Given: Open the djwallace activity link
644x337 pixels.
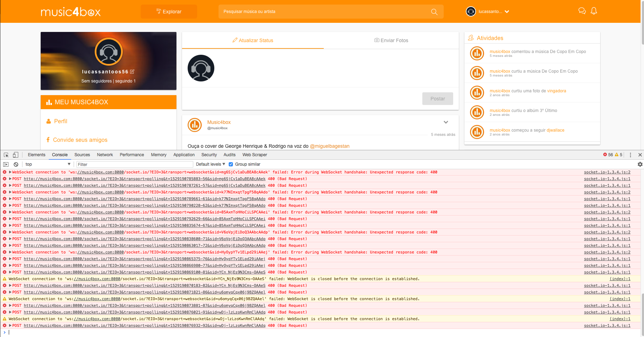Looking at the screenshot, I should (x=556, y=130).
